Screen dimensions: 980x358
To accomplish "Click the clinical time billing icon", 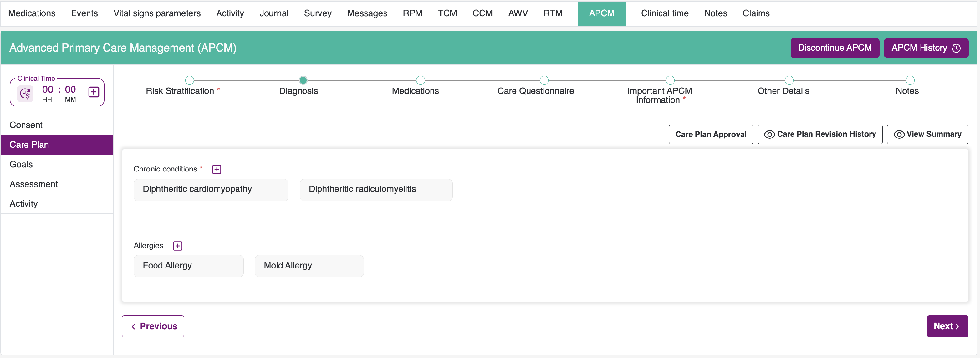I will click(25, 93).
